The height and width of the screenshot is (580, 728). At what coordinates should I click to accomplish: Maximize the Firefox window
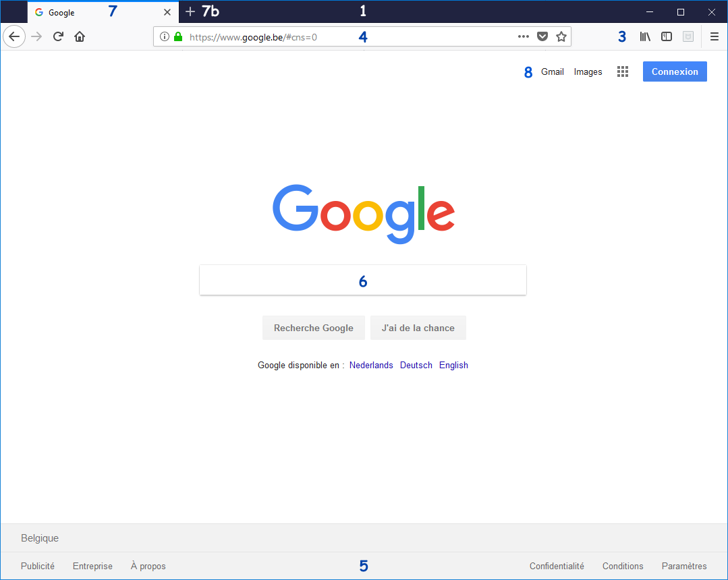pos(681,12)
